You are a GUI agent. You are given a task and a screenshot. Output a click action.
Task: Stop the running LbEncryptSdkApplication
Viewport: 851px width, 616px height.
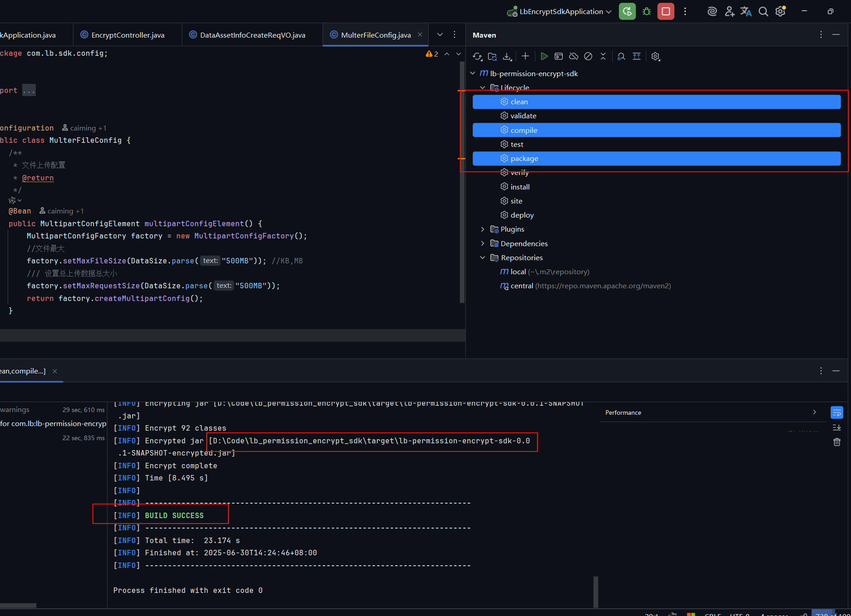click(x=666, y=11)
